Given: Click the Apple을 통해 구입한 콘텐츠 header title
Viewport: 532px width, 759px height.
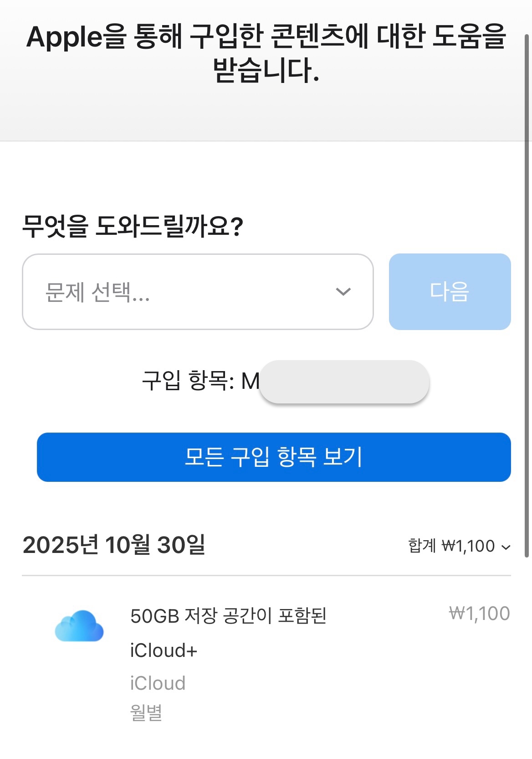Looking at the screenshot, I should point(266,36).
